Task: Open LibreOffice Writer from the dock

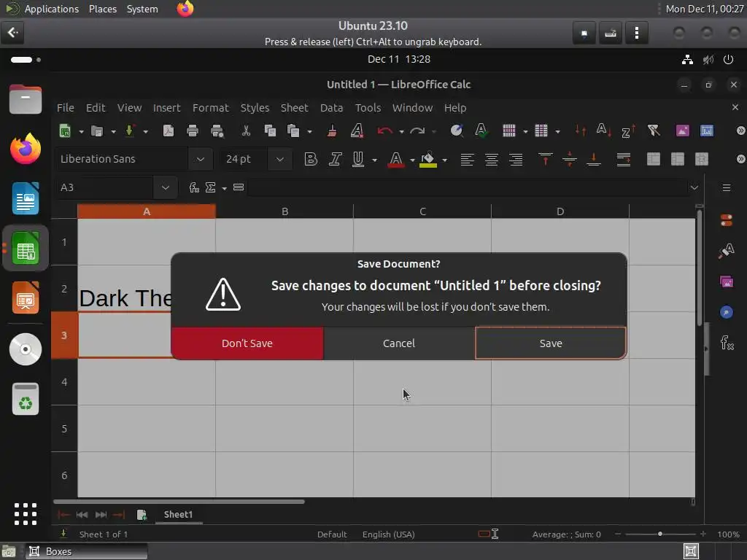Action: click(26, 198)
